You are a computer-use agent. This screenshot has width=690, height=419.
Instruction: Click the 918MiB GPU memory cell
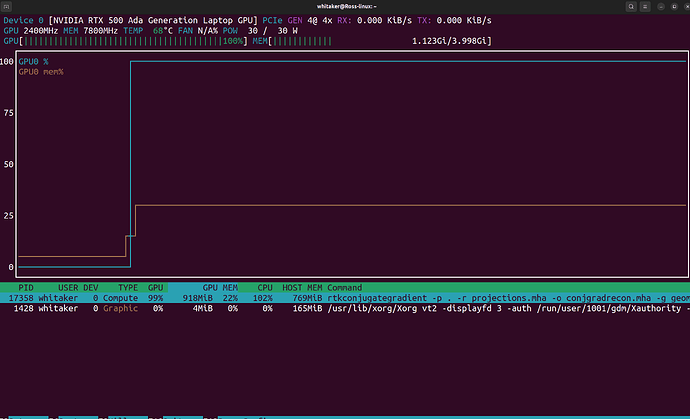[x=198, y=298]
